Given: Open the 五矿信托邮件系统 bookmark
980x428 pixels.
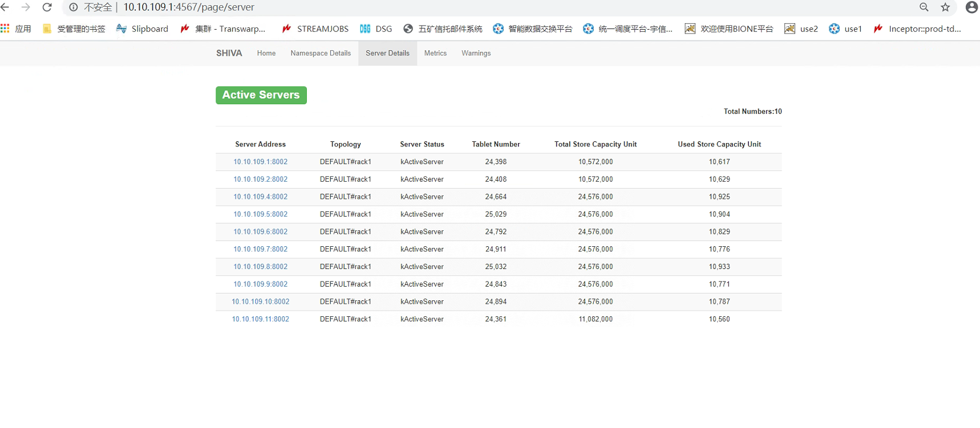Looking at the screenshot, I should (443, 28).
